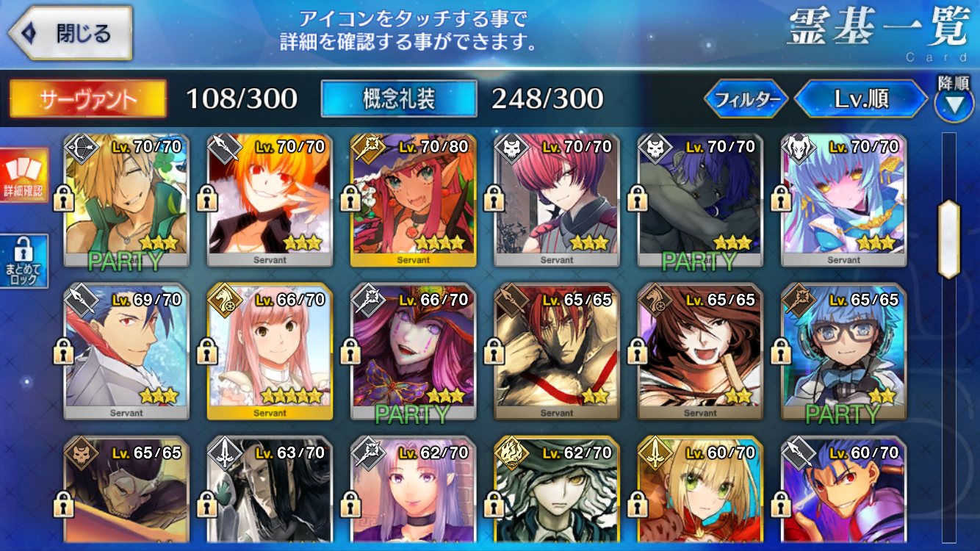The image size is (980, 551).
Task: Select the orange-haired Lv. 70/70 lancer card
Action: coord(270,200)
